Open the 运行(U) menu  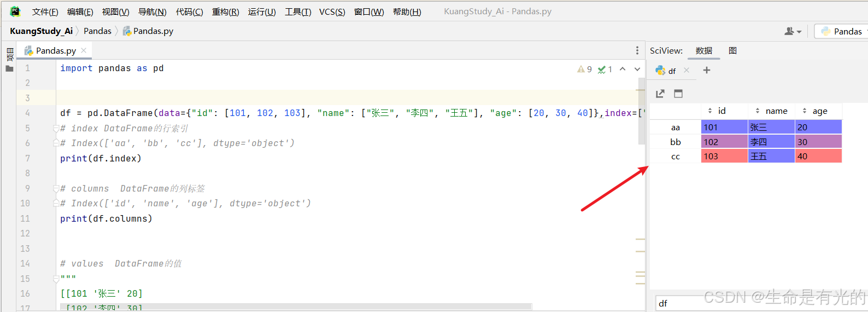tap(261, 11)
